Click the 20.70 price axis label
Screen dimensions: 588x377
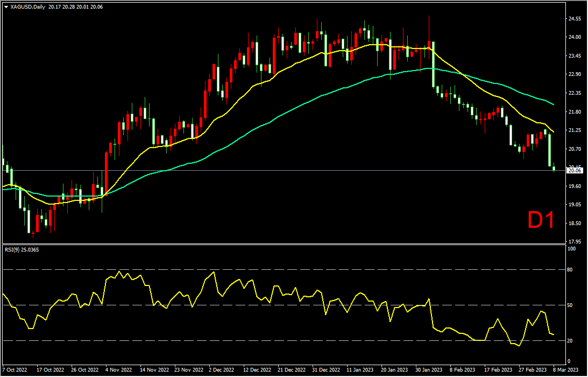(x=575, y=149)
